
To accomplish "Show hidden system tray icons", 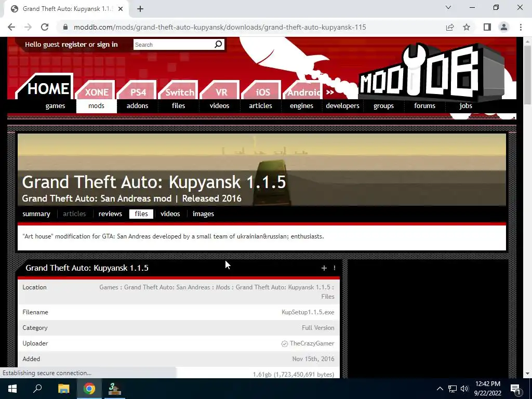I will coord(440,389).
